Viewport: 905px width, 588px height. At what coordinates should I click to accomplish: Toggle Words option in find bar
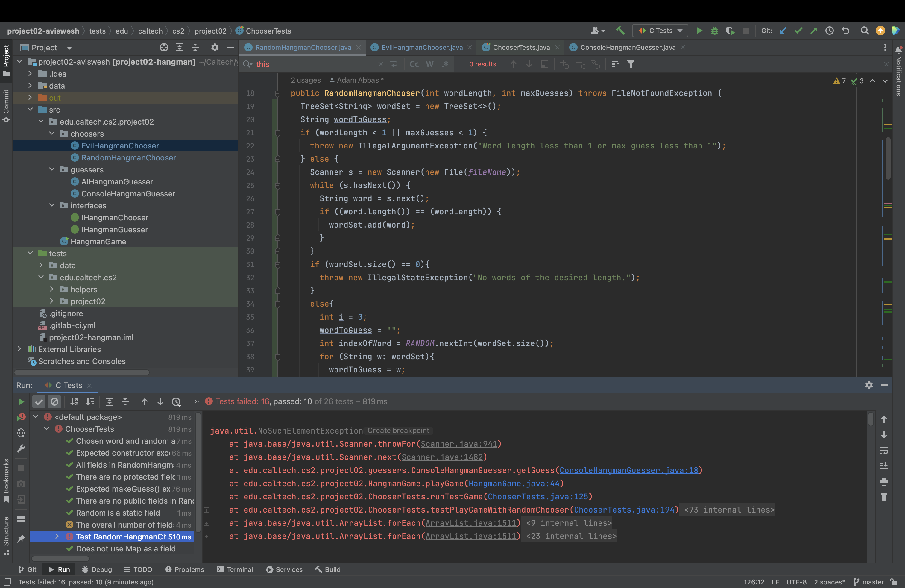(x=430, y=64)
